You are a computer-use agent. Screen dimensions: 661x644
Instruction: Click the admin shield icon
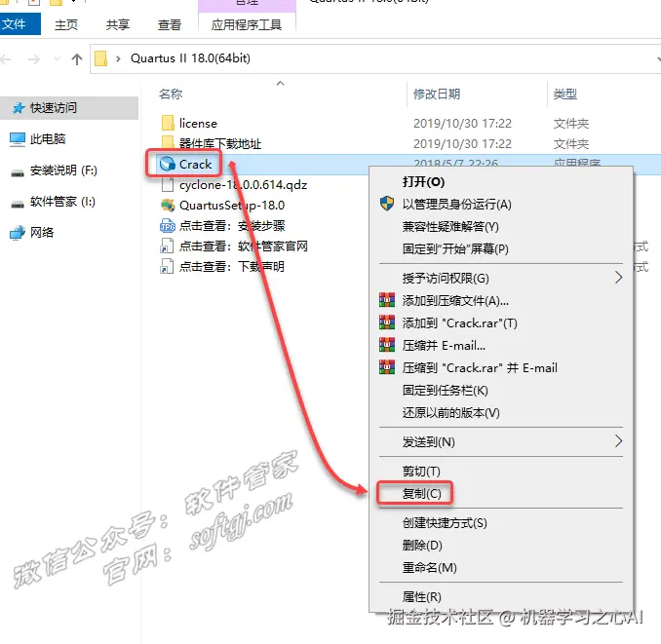pos(387,204)
